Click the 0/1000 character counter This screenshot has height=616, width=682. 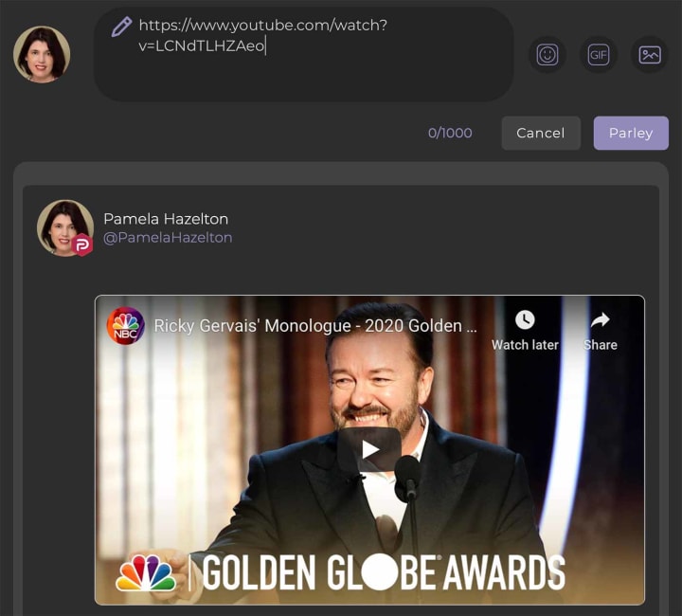click(x=450, y=133)
